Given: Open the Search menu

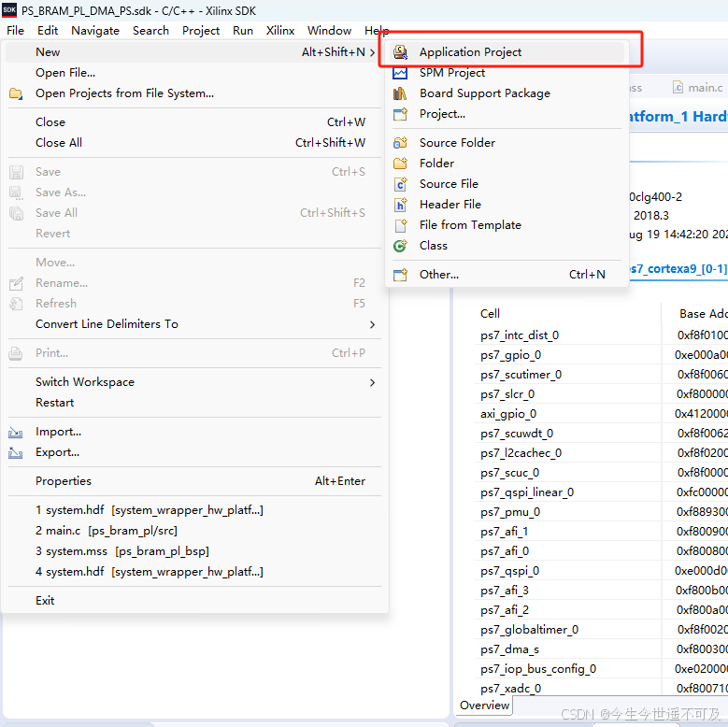Looking at the screenshot, I should pyautogui.click(x=150, y=31).
